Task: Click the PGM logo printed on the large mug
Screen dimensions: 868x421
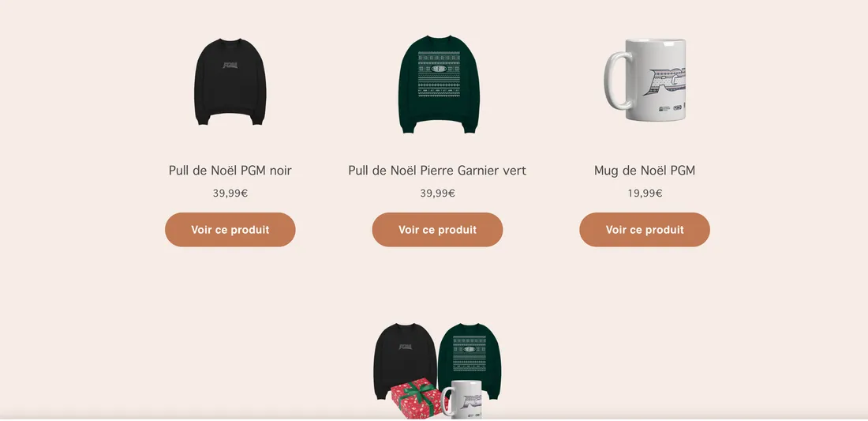Action: [664, 83]
